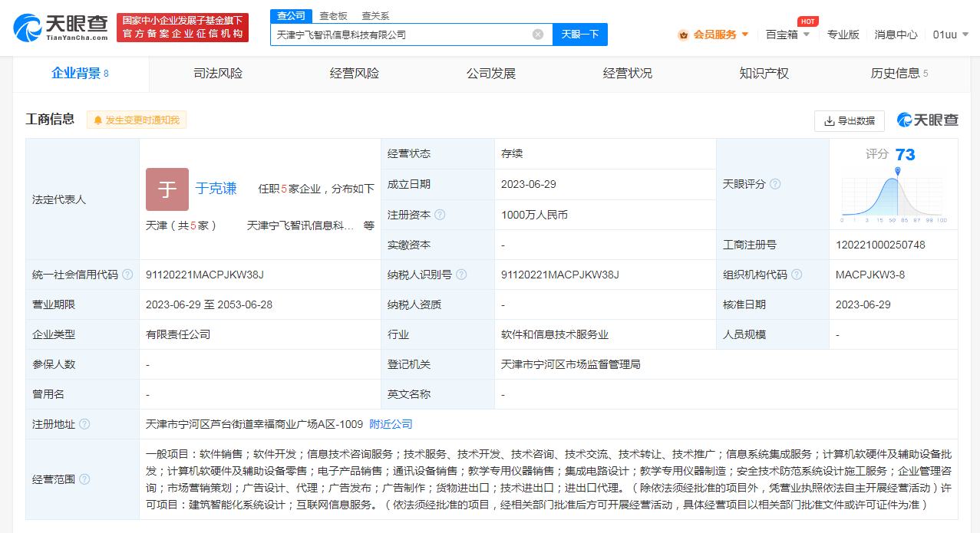Open the 百宝箱 dropdown

(787, 35)
